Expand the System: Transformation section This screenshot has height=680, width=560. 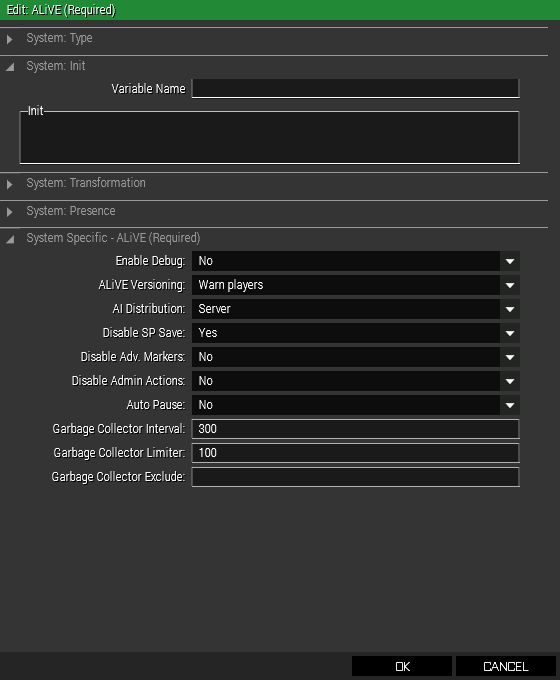10,184
